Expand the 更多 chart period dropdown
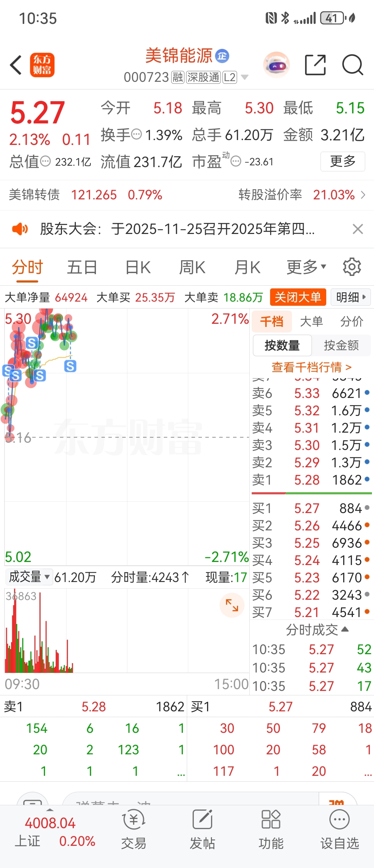374x868 pixels. tap(306, 268)
